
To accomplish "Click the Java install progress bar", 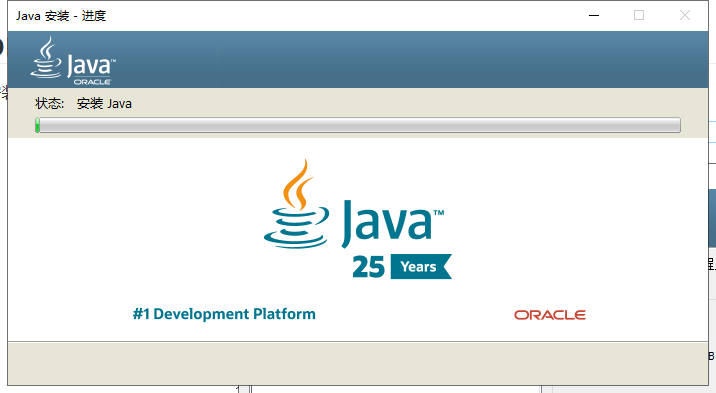I will click(x=358, y=125).
